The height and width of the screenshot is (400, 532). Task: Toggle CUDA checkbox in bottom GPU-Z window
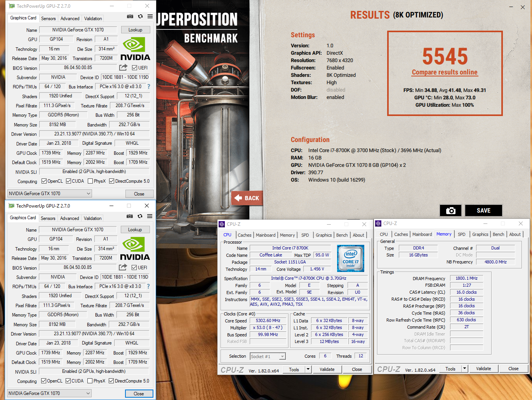(68, 381)
